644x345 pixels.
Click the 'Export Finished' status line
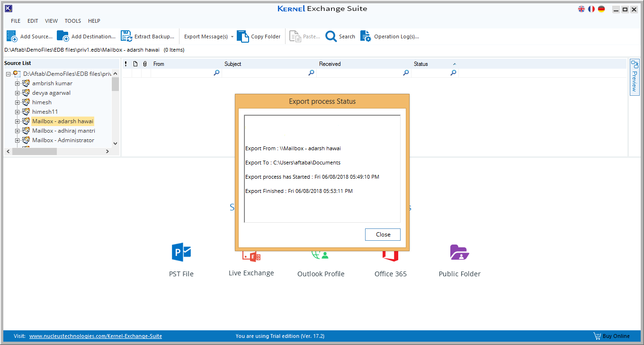click(x=299, y=191)
